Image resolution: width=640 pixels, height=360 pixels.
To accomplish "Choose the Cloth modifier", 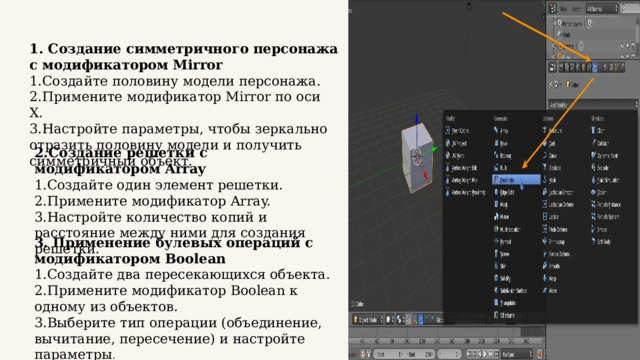I will [598, 131].
